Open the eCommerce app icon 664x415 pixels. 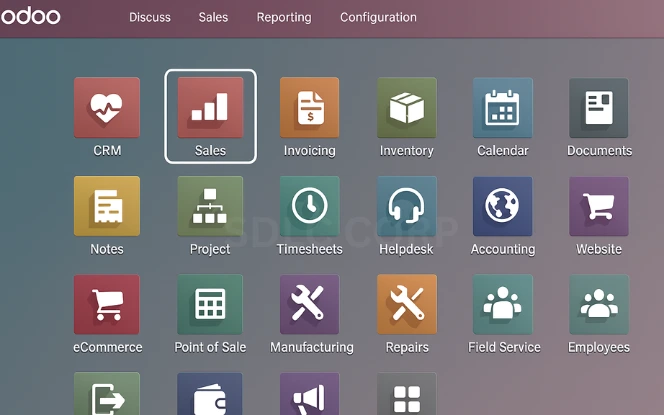107,304
